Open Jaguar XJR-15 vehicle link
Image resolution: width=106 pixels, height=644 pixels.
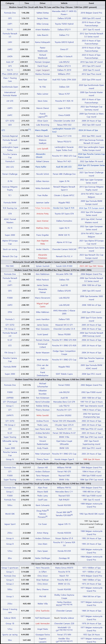(x=64, y=524)
